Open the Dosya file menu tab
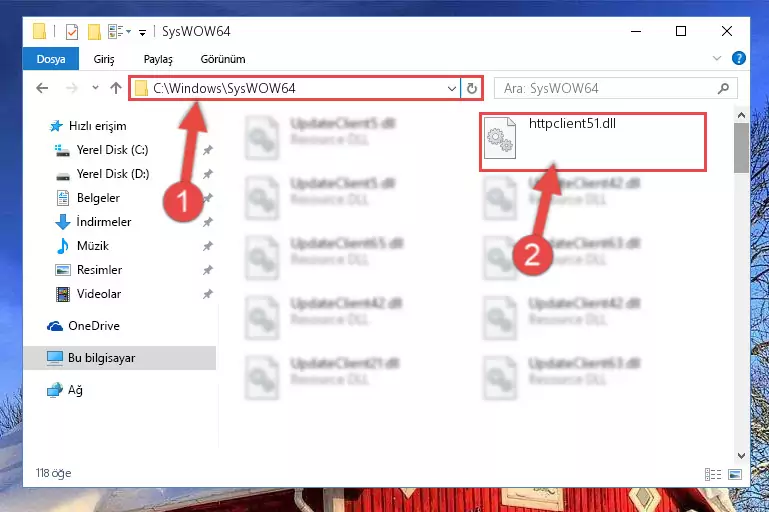 (51, 59)
